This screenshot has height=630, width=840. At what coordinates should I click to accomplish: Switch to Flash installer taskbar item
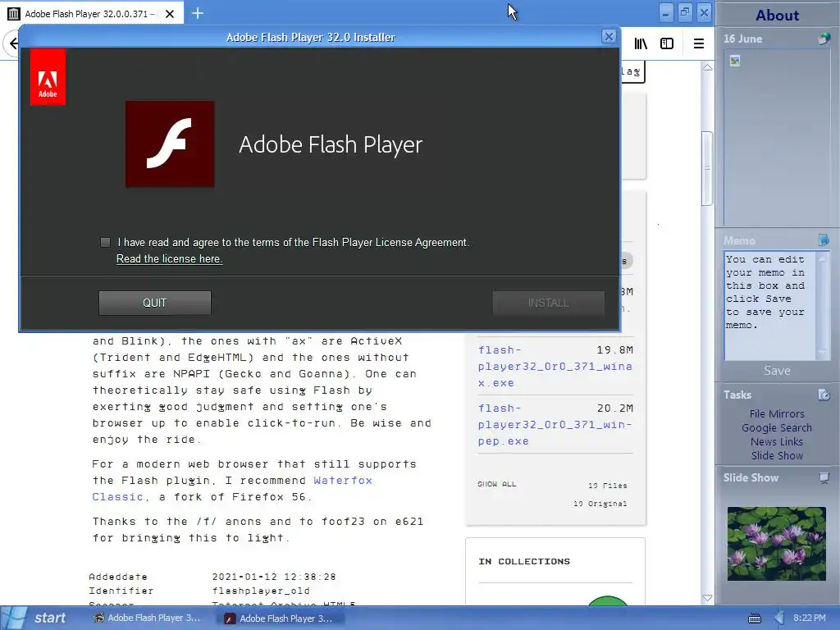[279, 619]
